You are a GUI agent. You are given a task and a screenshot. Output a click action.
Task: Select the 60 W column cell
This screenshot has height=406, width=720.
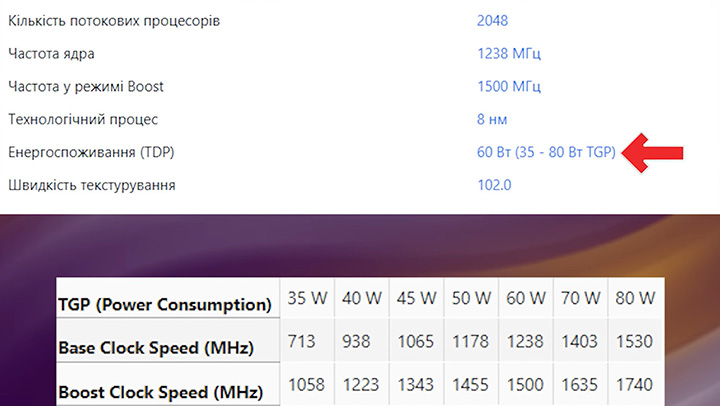(x=525, y=299)
